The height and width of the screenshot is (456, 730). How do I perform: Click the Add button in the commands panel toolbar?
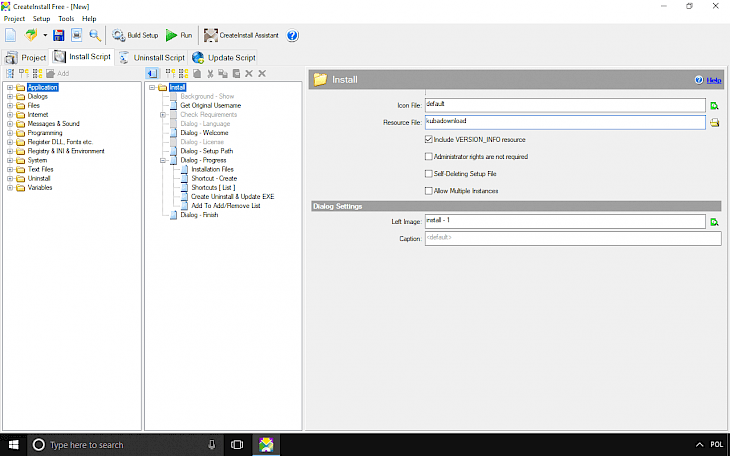pyautogui.click(x=58, y=74)
